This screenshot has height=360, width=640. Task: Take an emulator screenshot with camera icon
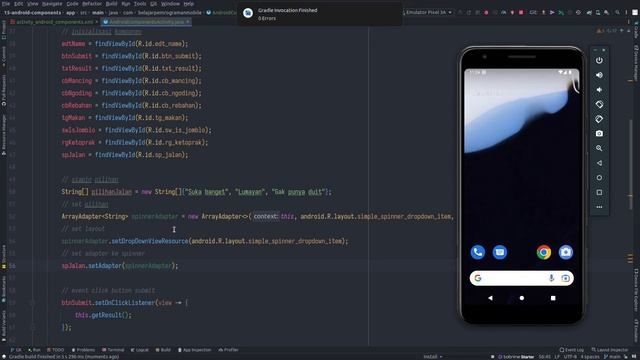pos(599,133)
